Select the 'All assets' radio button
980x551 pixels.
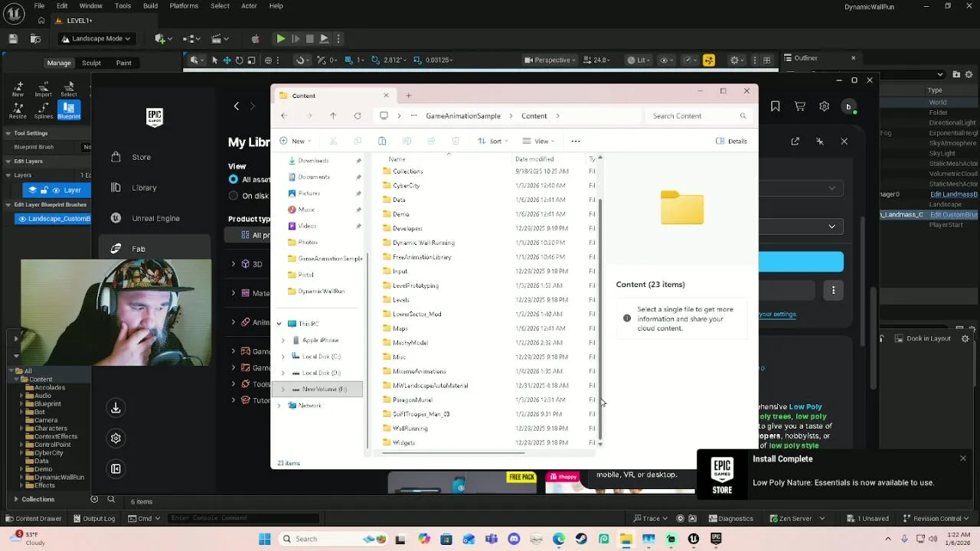coord(234,179)
